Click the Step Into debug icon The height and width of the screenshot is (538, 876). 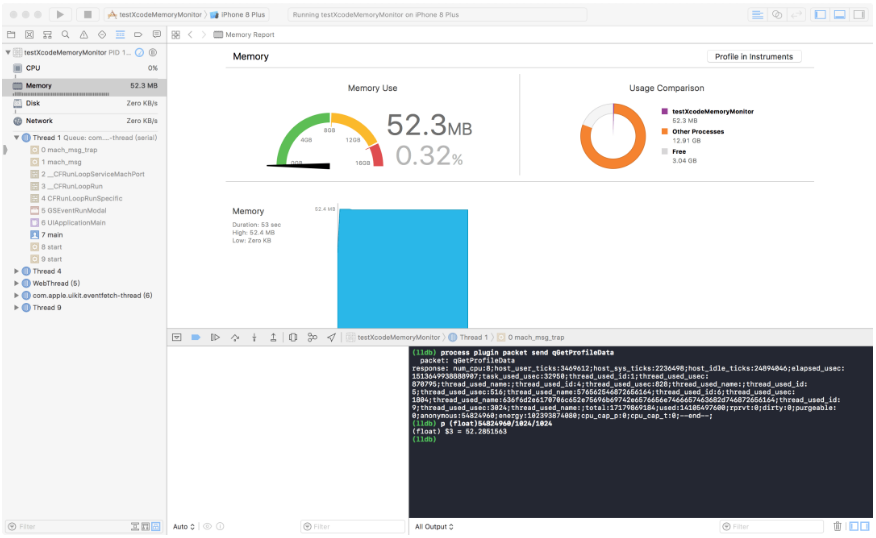pos(254,337)
